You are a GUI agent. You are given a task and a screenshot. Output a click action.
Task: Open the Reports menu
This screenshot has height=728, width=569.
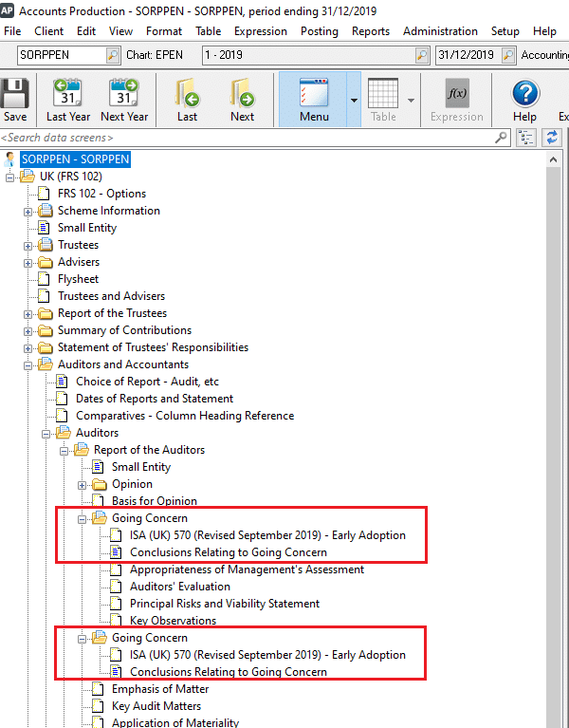[x=370, y=31]
